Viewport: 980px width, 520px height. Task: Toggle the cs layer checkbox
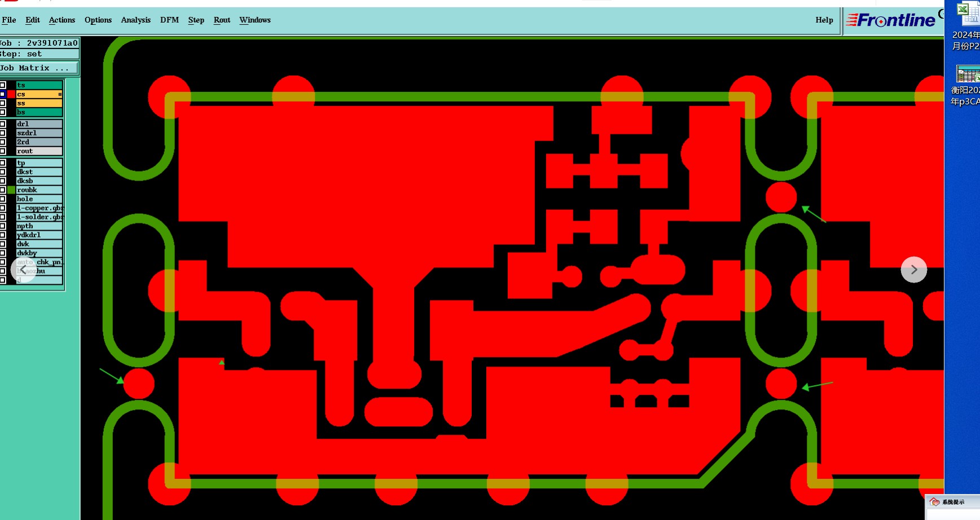[x=3, y=94]
